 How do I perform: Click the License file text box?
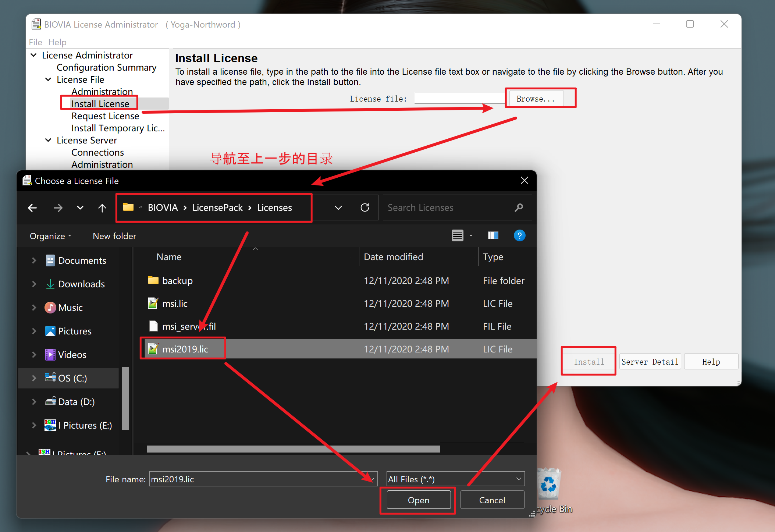coord(460,99)
